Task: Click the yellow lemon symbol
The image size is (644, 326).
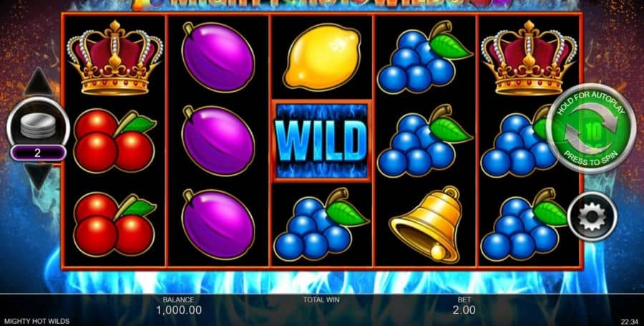Action: (x=321, y=57)
